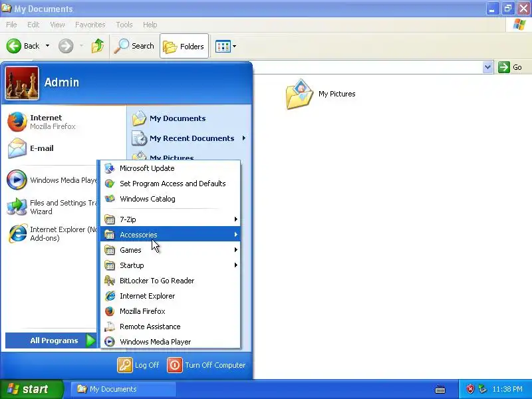
Task: Open Windows Media Player from recent list
Action: point(52,180)
